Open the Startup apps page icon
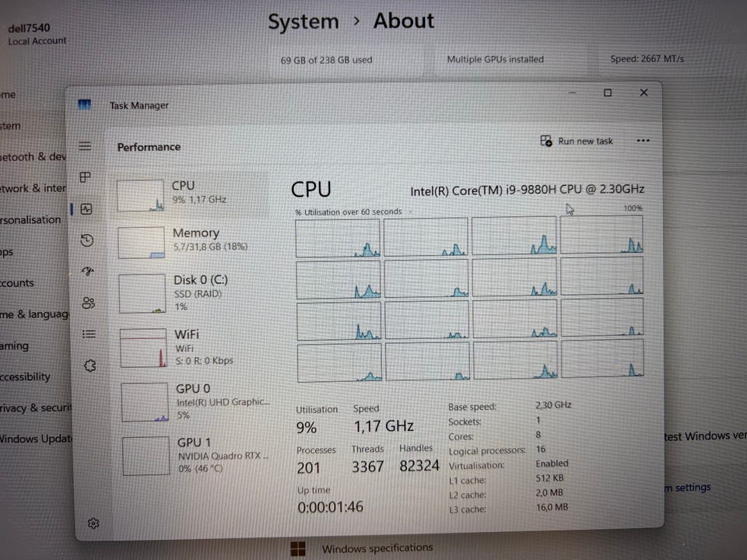The width and height of the screenshot is (747, 560). coord(88,271)
